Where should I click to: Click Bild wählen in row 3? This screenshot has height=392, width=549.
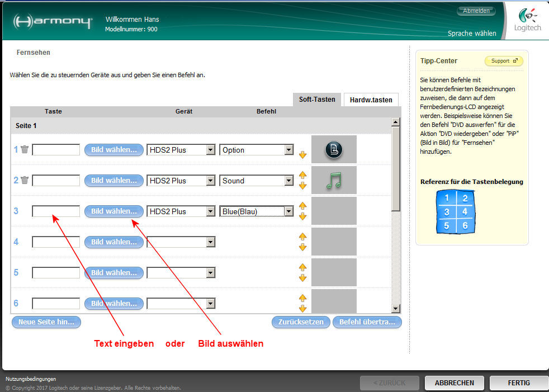(x=113, y=211)
